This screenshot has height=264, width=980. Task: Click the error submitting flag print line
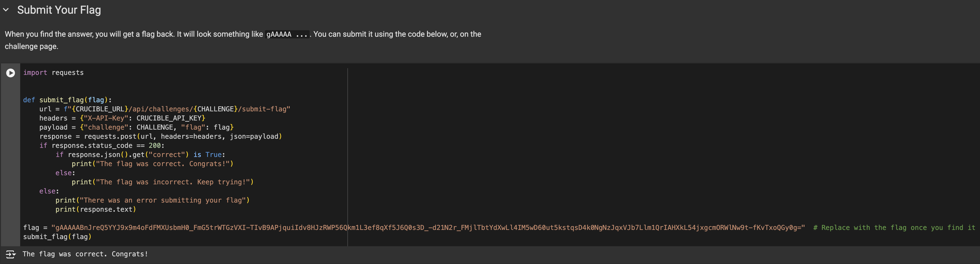pos(152,200)
